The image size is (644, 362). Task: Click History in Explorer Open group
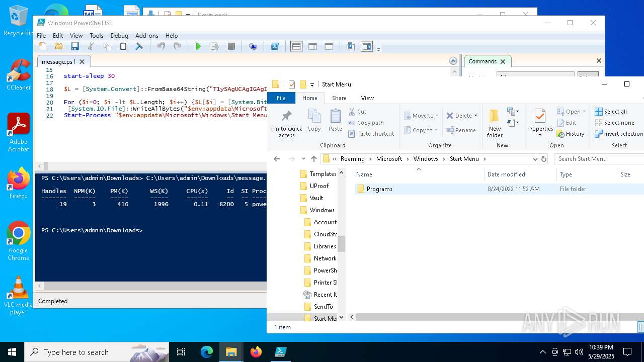pyautogui.click(x=570, y=134)
